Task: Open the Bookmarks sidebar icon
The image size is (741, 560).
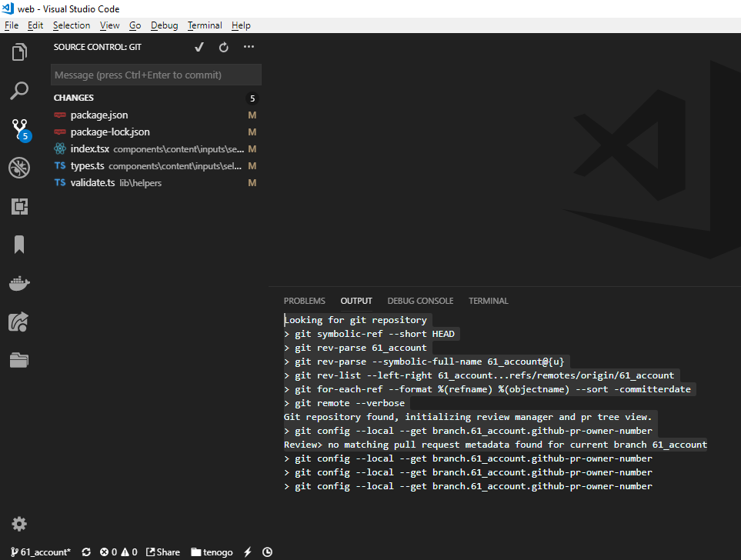Action: [x=18, y=244]
